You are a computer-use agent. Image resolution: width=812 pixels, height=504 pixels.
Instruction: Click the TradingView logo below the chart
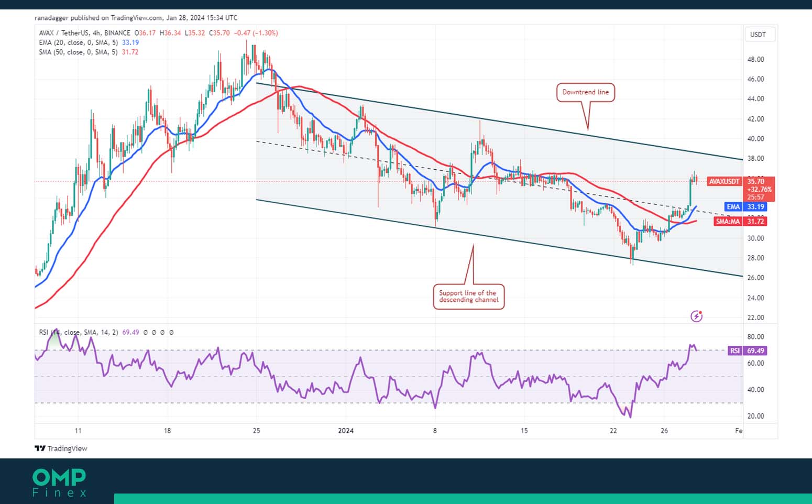coord(61,448)
